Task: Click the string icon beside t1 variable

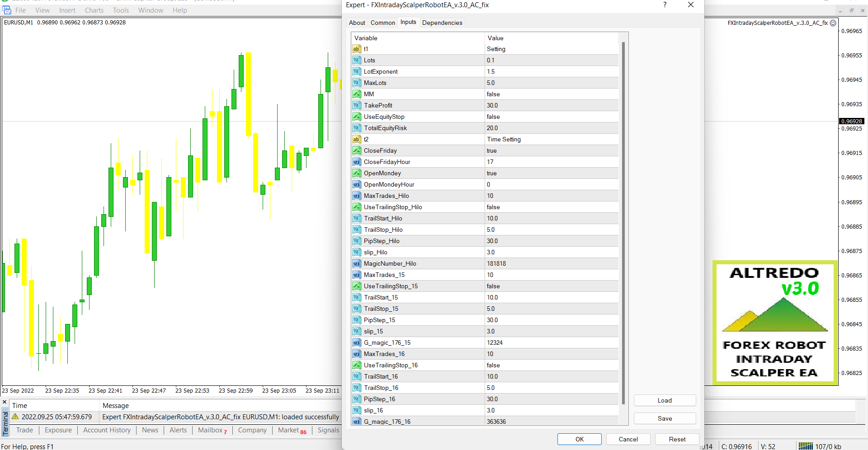Action: click(x=356, y=49)
